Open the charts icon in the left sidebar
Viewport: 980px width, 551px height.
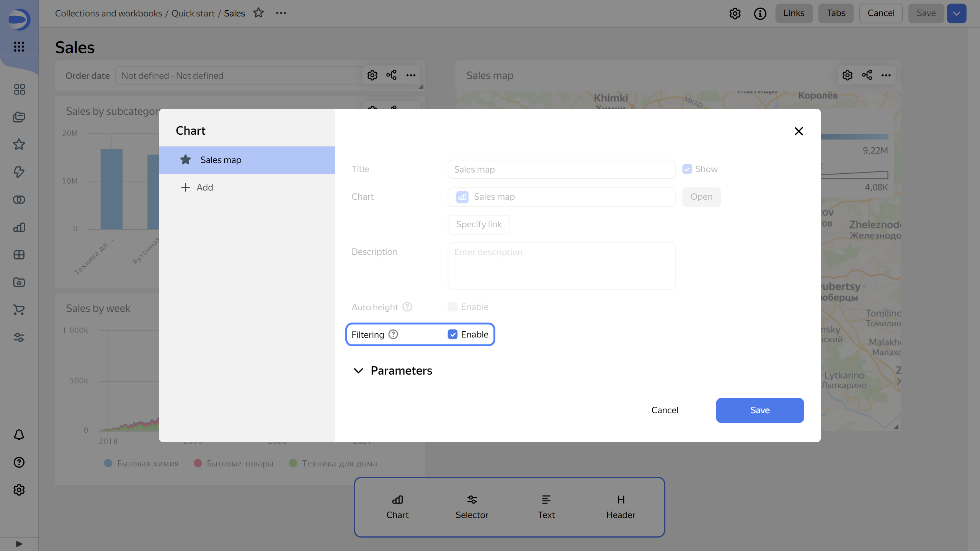[19, 227]
